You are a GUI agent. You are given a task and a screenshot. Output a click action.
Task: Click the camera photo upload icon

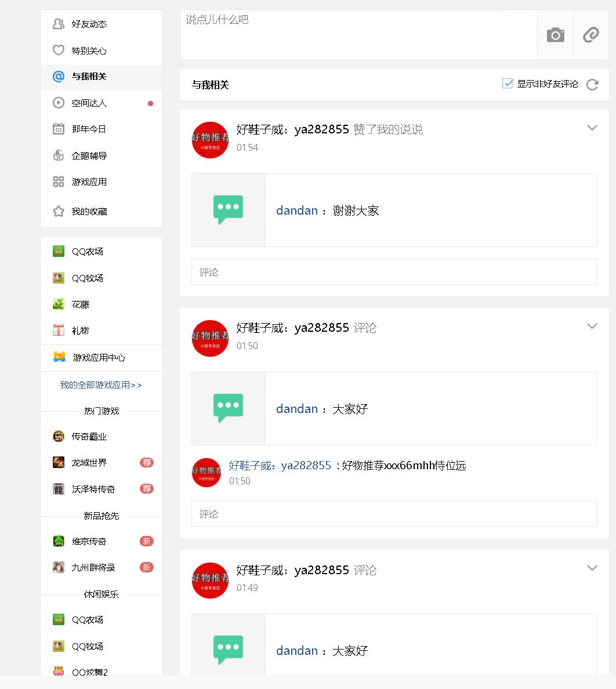[555, 35]
